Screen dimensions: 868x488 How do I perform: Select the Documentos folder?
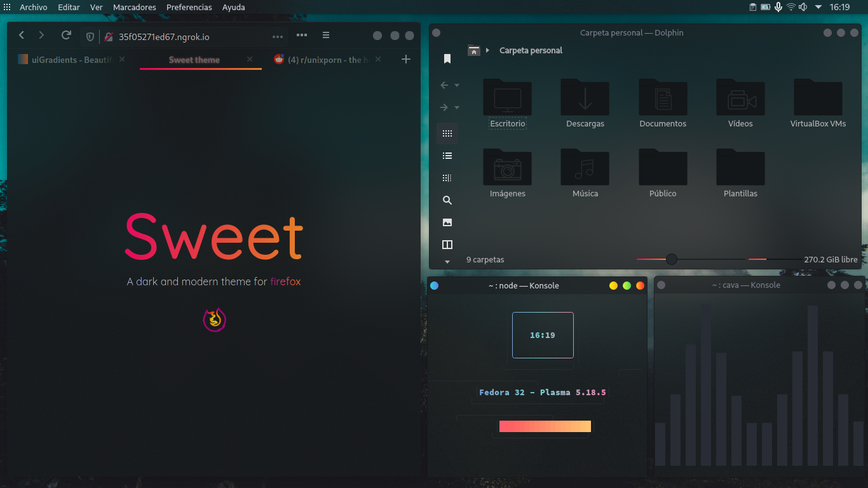(x=663, y=104)
